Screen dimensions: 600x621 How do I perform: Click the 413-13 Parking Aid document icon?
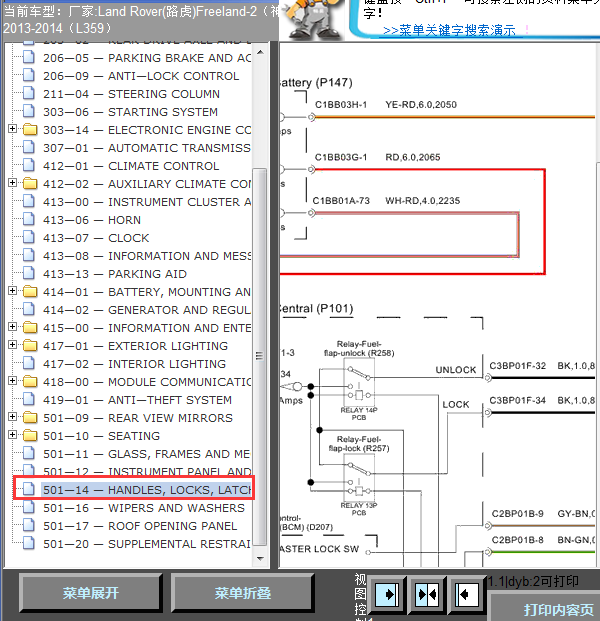pyautogui.click(x=29, y=273)
